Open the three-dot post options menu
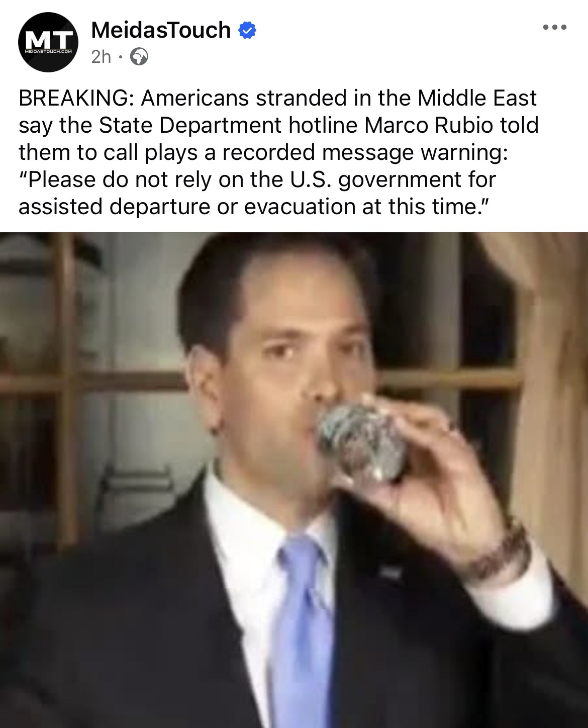 [x=555, y=27]
